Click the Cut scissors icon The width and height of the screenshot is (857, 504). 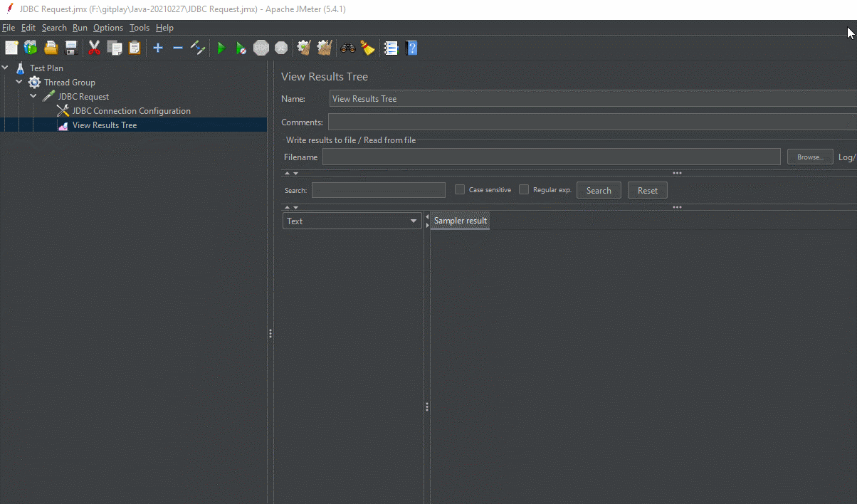(x=94, y=48)
